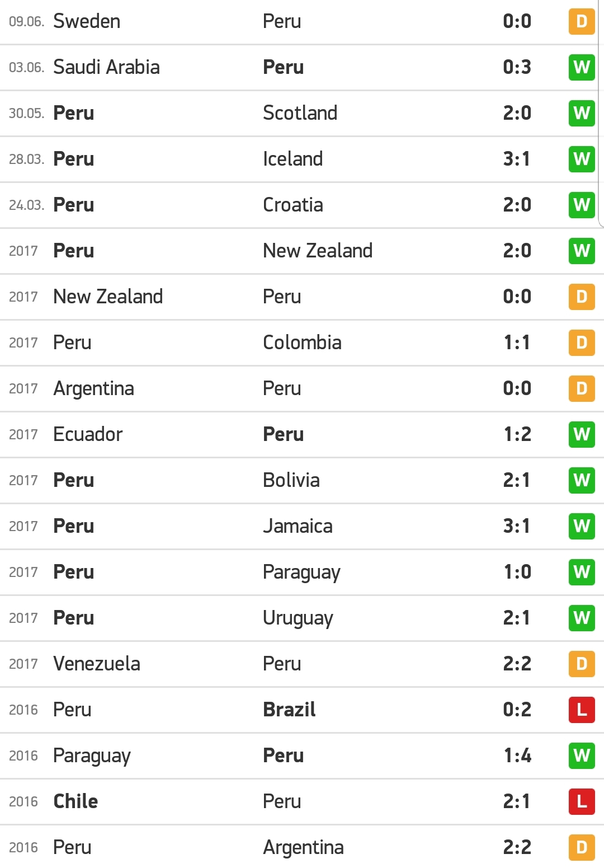Click the Bolivia team name
This screenshot has height=868, width=604.
[291, 480]
